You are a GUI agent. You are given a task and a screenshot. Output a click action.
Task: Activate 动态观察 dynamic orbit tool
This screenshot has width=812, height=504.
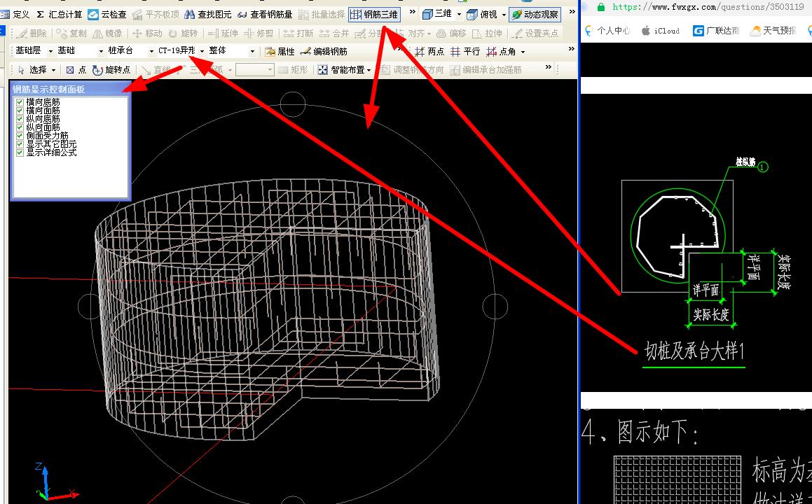click(x=535, y=15)
